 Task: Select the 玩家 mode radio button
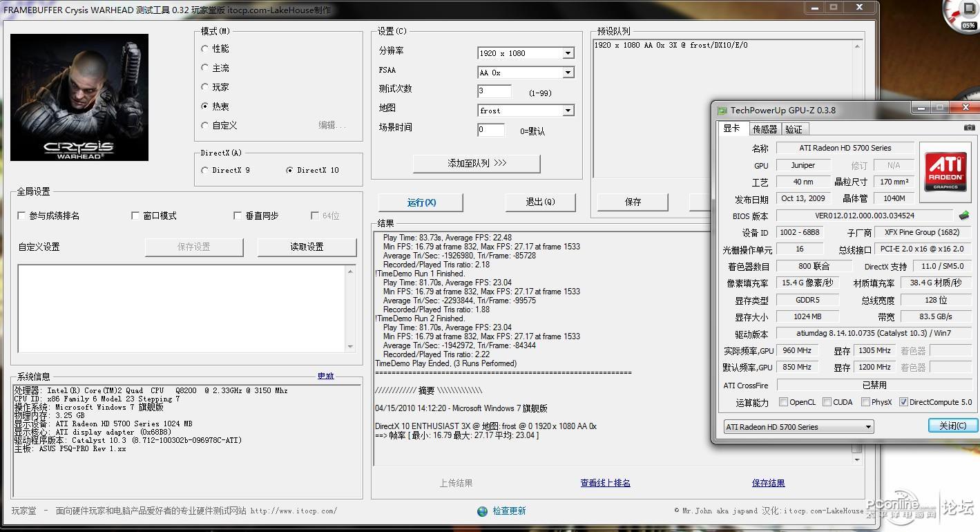[x=205, y=87]
